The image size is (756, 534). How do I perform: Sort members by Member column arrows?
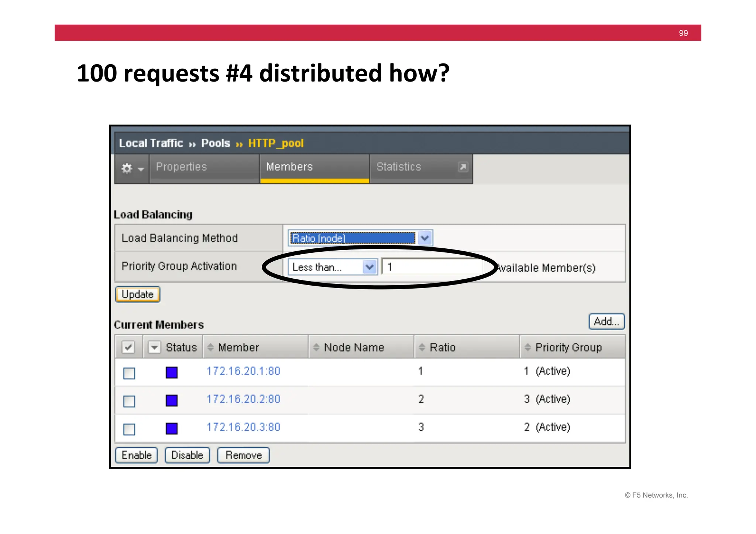pos(210,347)
